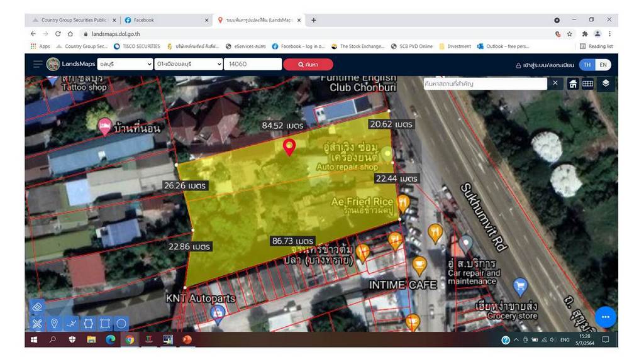Viewport: 644px width, 362px height.
Task: Toggle the grid view button on map
Action: click(x=587, y=84)
